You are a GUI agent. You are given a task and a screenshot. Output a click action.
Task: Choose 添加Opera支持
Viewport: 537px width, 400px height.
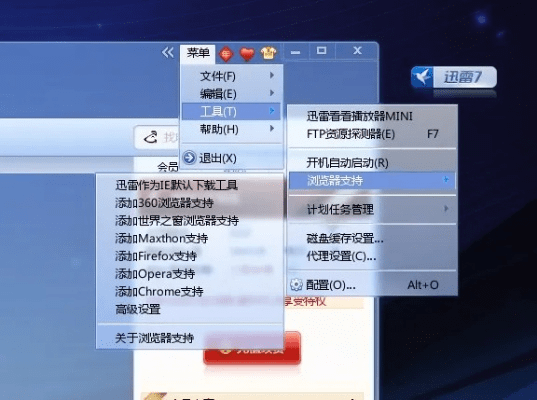click(x=190, y=274)
